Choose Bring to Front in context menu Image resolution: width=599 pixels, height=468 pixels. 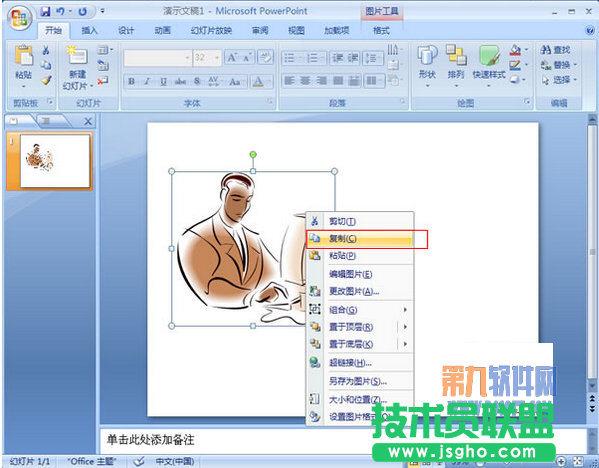coord(360,327)
